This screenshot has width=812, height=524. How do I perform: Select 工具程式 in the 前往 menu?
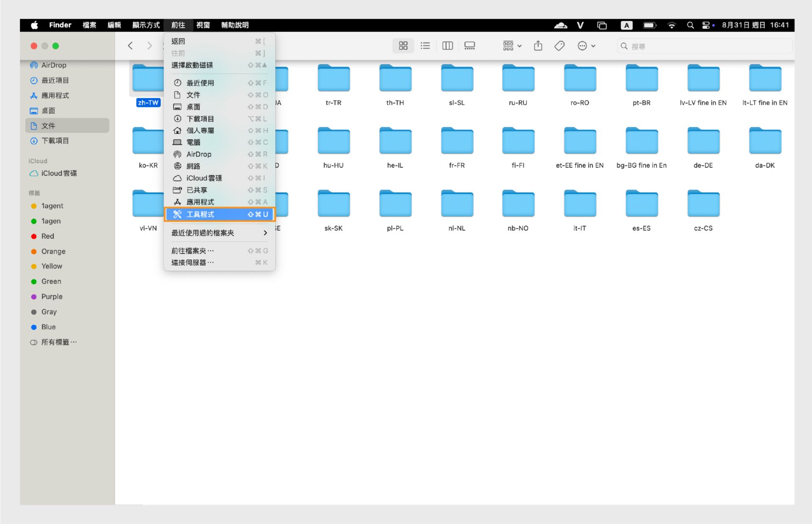click(x=219, y=214)
